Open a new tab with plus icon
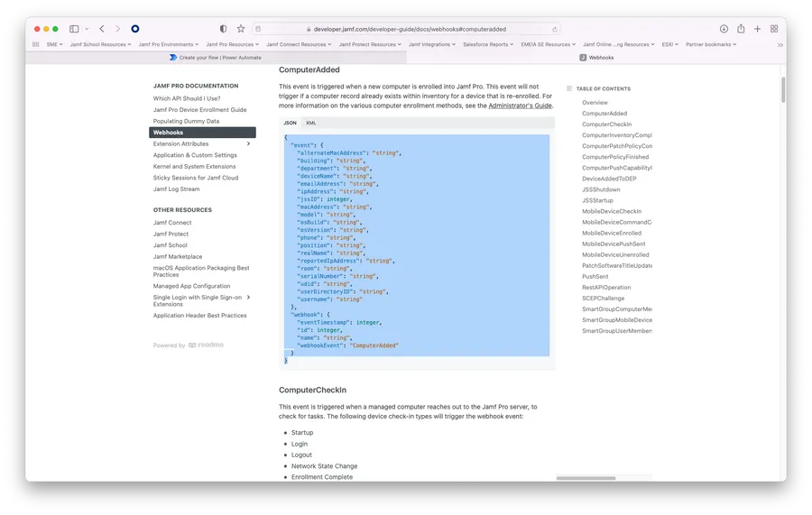Viewport: 812px width, 515px height. [x=758, y=29]
